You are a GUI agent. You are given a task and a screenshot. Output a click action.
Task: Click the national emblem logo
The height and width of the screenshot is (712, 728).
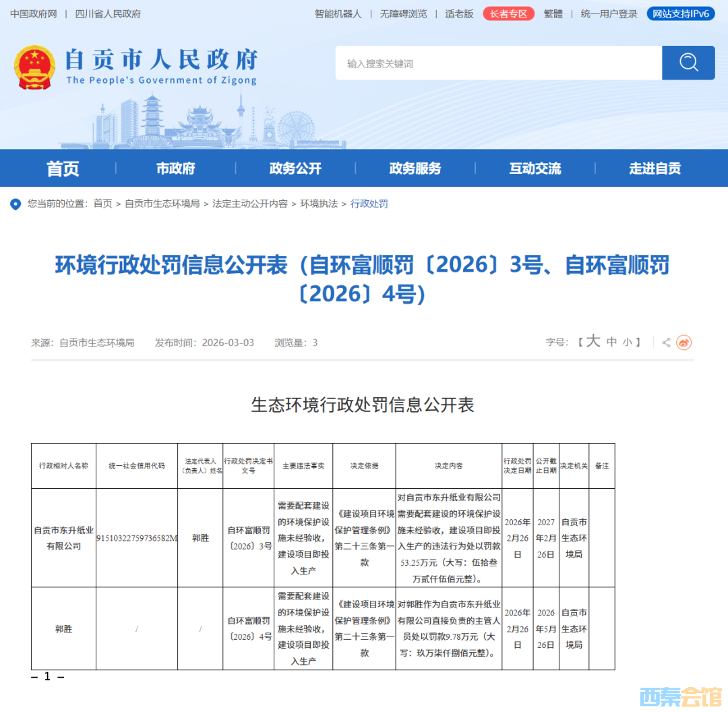[x=35, y=67]
